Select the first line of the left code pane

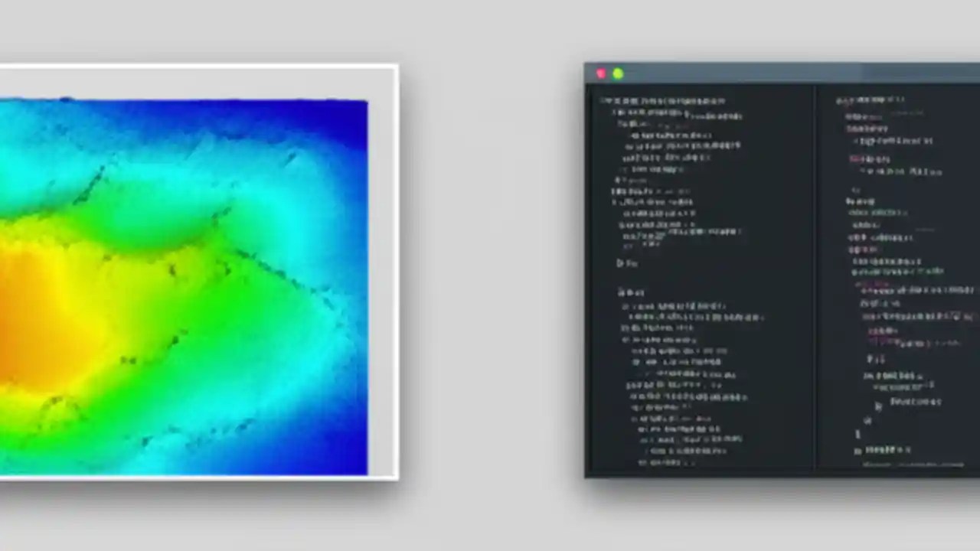(x=663, y=100)
